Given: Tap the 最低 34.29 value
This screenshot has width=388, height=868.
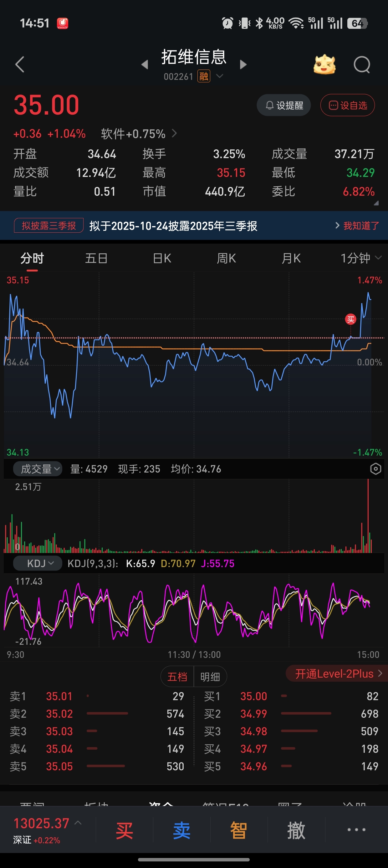Looking at the screenshot, I should [360, 173].
